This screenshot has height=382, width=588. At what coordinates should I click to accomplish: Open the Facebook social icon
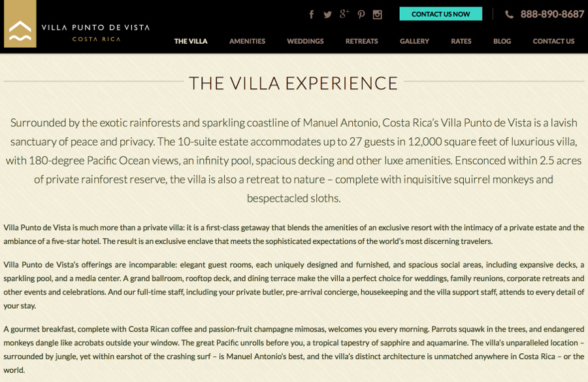coord(311,14)
